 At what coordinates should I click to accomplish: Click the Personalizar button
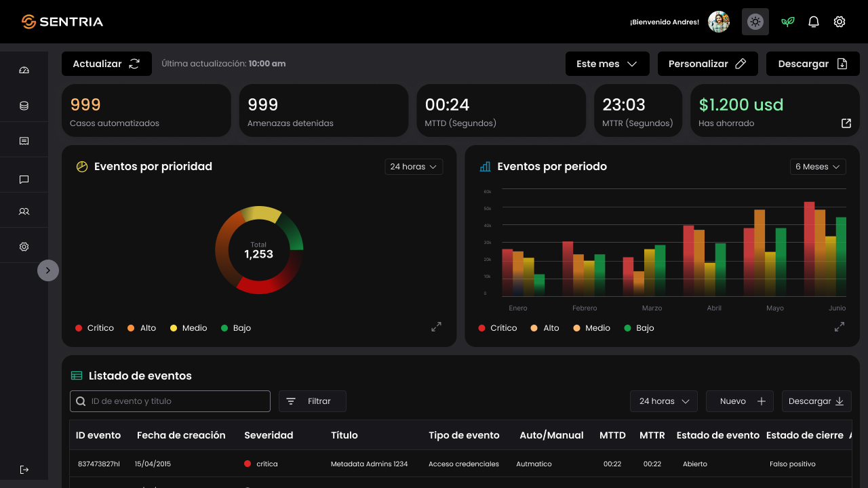[708, 64]
